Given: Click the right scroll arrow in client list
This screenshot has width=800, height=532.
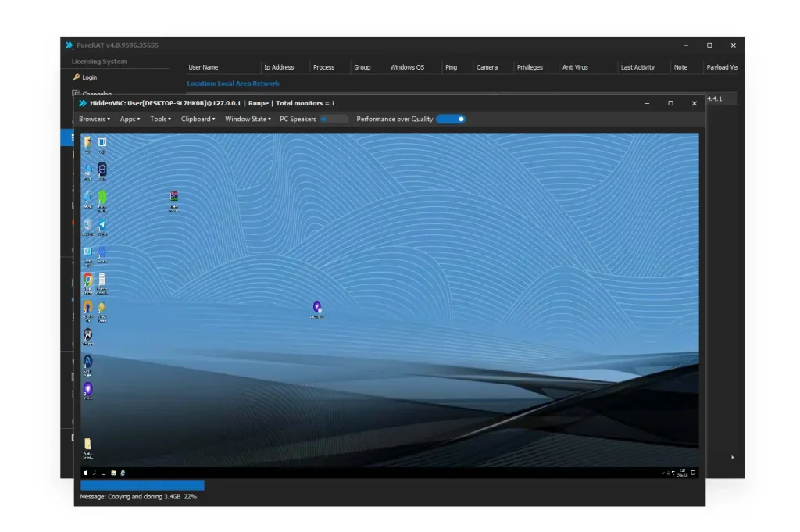Looking at the screenshot, I should coord(732,457).
